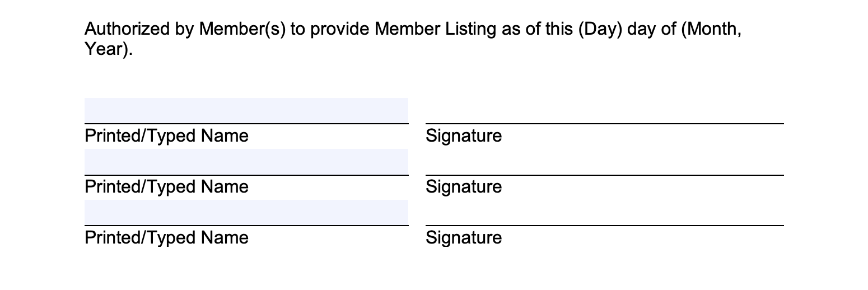Viewport: 868px width, 290px height.
Task: Click the third "Printed/Typed Name" label
Action: point(166,237)
